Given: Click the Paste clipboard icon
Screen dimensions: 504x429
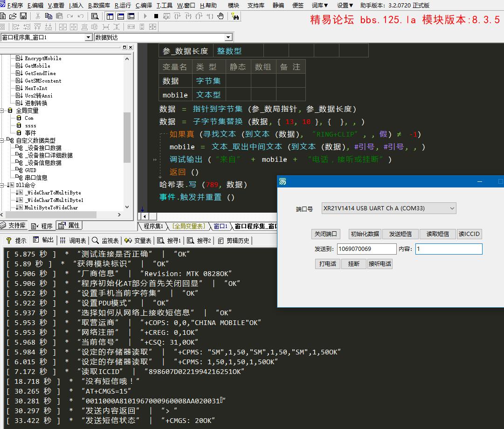Looking at the screenshot, I should (60, 16).
